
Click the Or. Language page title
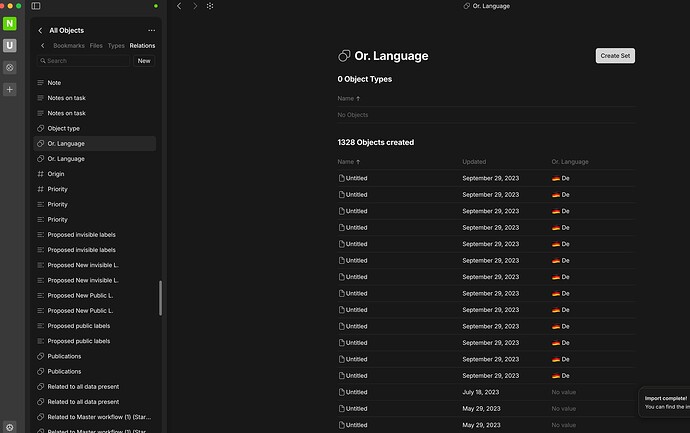coord(391,55)
